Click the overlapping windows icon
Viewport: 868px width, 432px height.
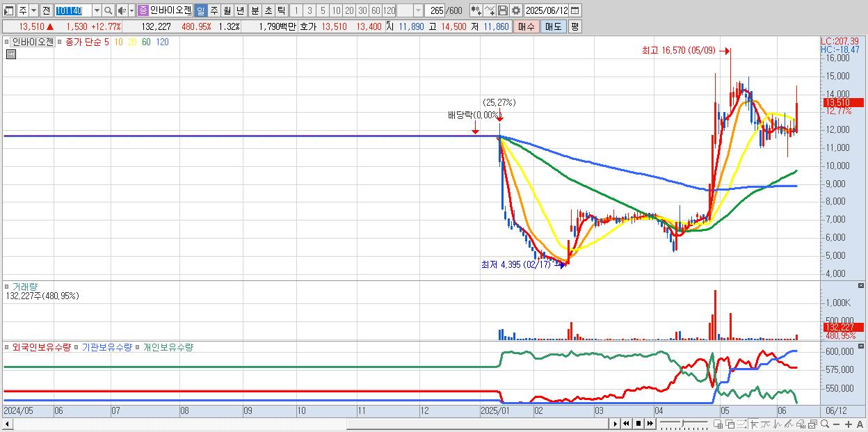730,424
